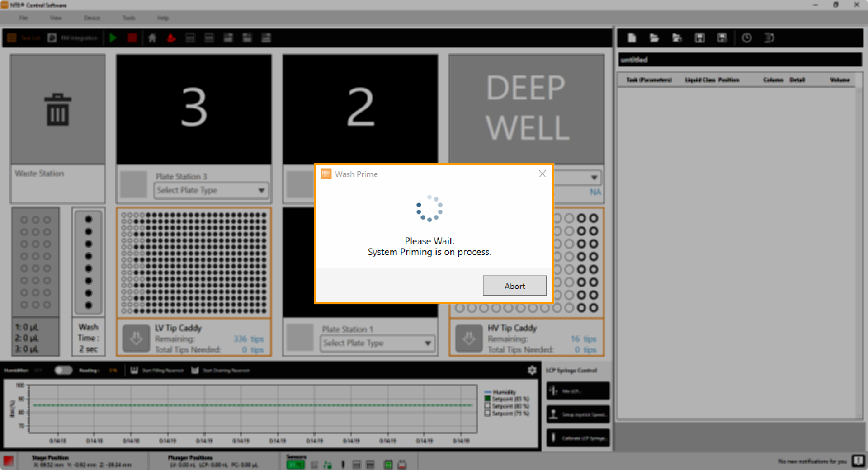Expand Plate Station 3 plate type dropdown
This screenshot has height=470, width=868.
[261, 190]
